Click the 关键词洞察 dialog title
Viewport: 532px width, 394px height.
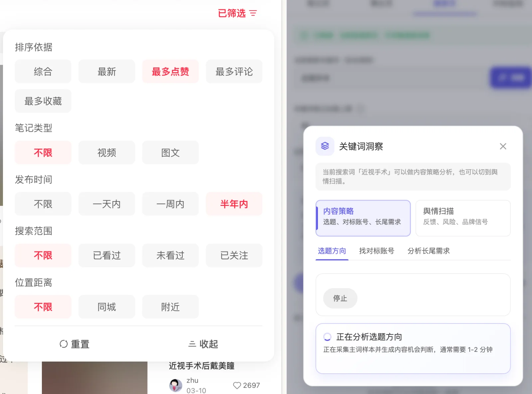tap(361, 146)
